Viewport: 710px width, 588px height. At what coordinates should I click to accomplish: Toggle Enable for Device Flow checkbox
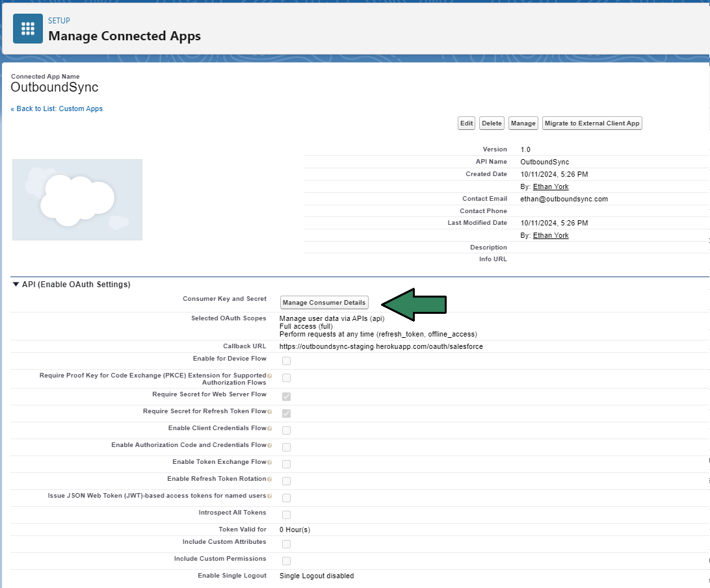pos(286,361)
